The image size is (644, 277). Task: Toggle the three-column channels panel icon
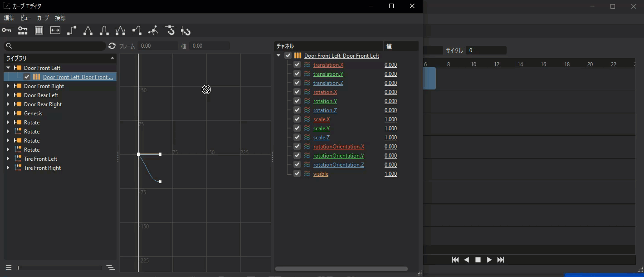point(39,30)
